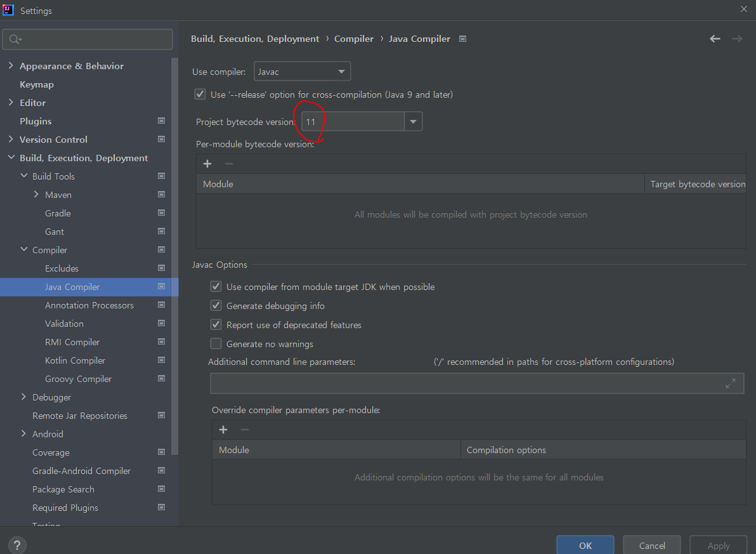Click the project-level icon beside Java Compiler breadcrumb

462,39
